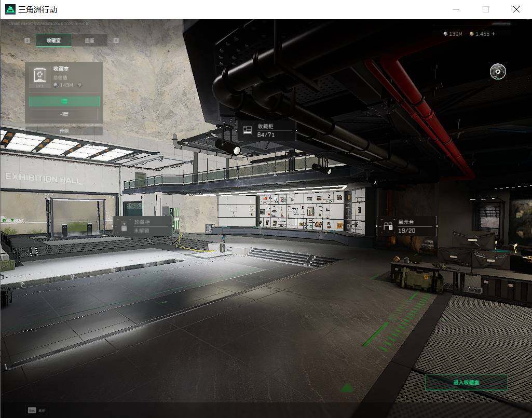Click the 收藏室 display case icon
The width and height of the screenshot is (532, 418).
(x=40, y=75)
